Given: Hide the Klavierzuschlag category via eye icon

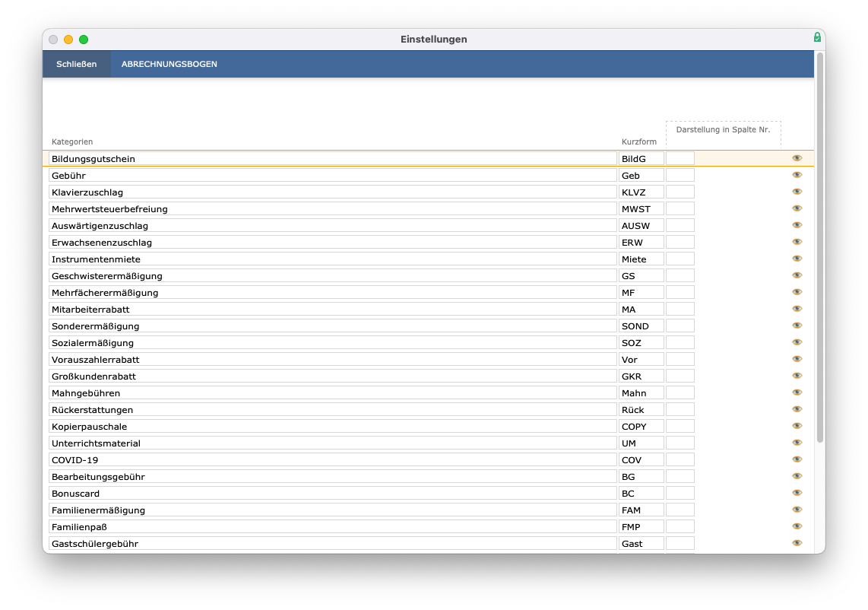Looking at the screenshot, I should pos(797,192).
